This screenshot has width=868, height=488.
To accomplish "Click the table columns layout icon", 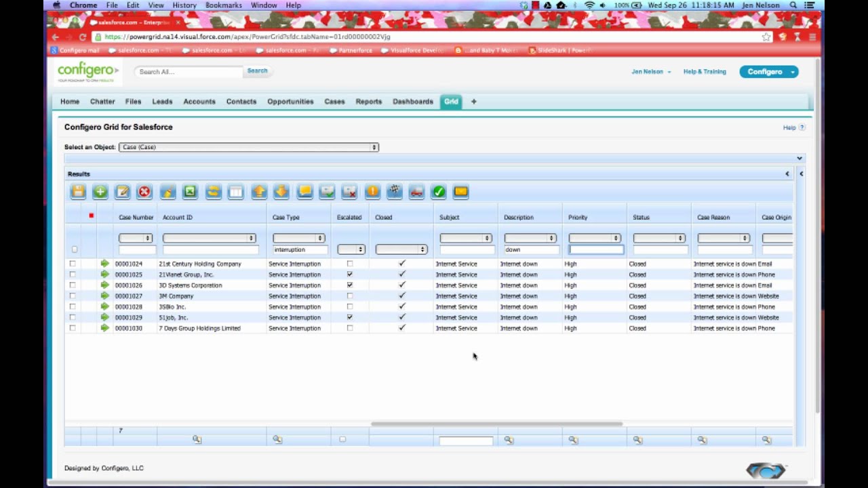I will pyautogui.click(x=235, y=192).
